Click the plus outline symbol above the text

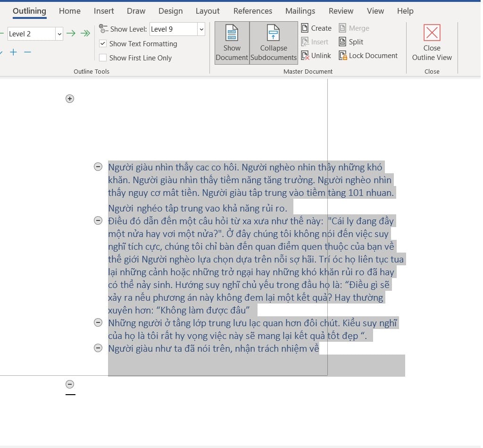tap(70, 99)
